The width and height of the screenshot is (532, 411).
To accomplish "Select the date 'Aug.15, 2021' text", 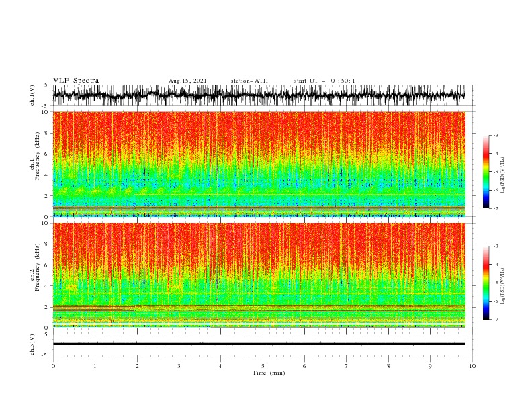I will point(187,81).
